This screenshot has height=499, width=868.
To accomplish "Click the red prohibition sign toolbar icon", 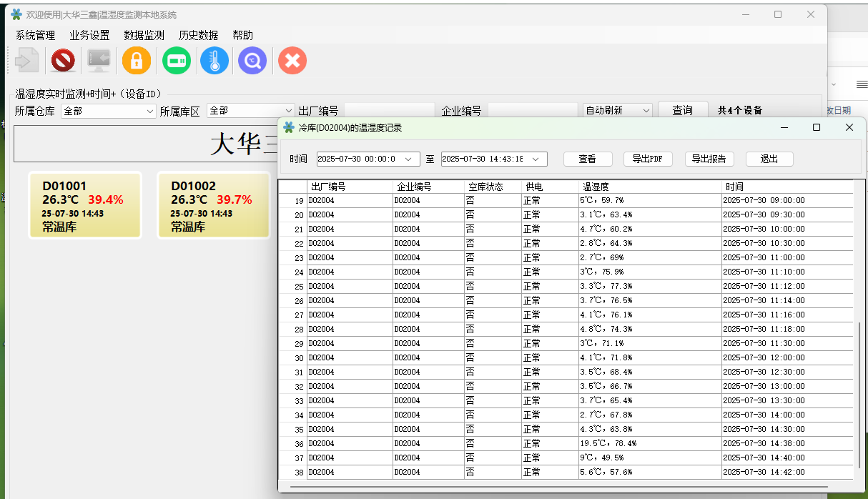I will pos(63,61).
